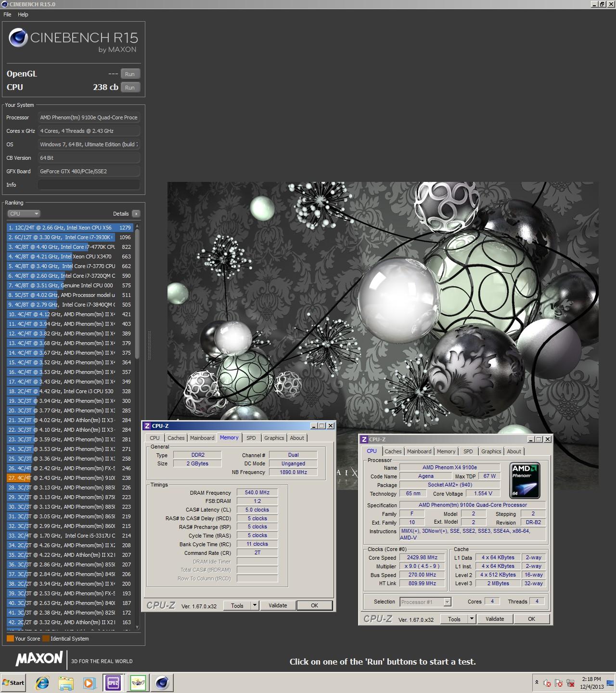This screenshot has height=693, width=616.
Task: Click the Processor name field in Cinebench
Action: click(89, 117)
